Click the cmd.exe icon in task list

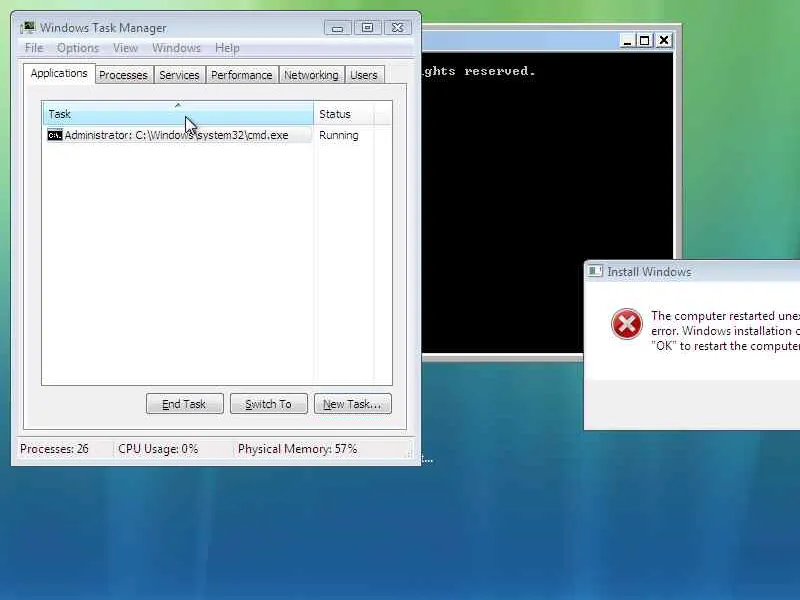point(55,135)
